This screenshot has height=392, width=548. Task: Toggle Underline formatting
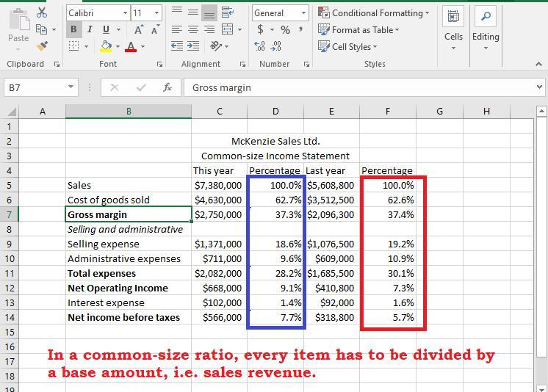106,29
